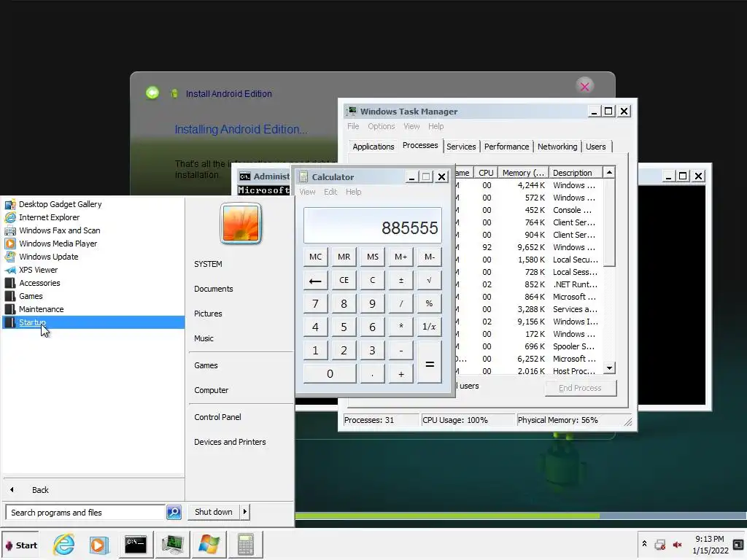Image resolution: width=747 pixels, height=560 pixels.
Task: Go Back in the programs list
Action: pyautogui.click(x=40, y=489)
